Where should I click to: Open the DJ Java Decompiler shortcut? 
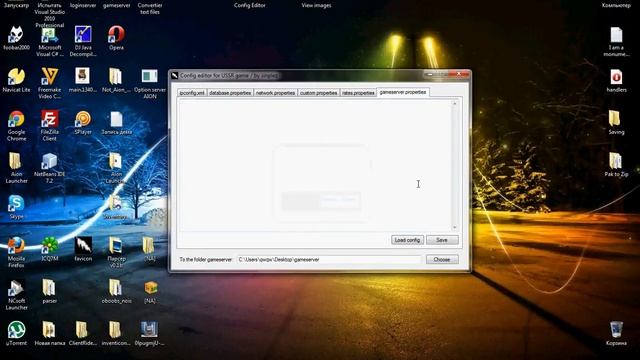point(83,35)
